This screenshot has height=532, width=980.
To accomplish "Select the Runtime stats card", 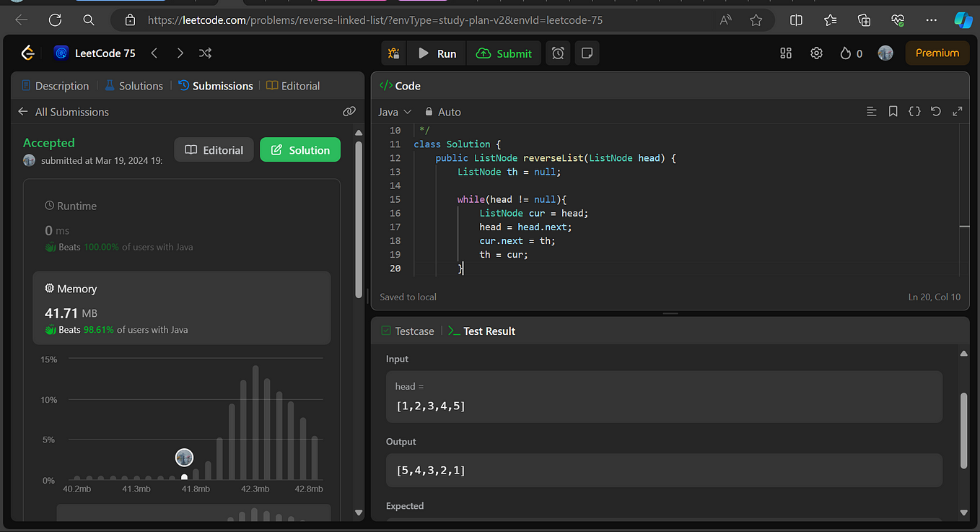I will pos(182,225).
